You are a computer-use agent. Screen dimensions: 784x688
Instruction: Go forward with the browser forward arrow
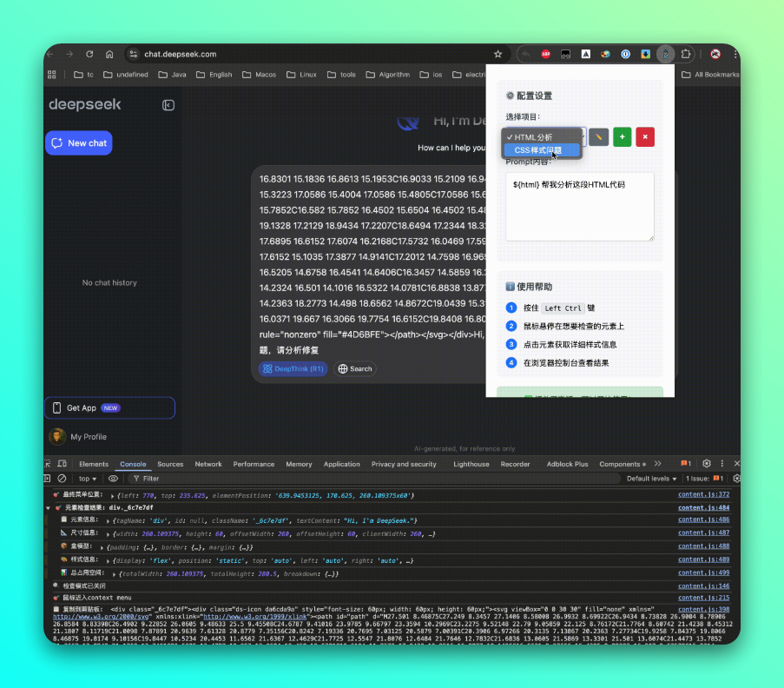pyautogui.click(x=69, y=54)
